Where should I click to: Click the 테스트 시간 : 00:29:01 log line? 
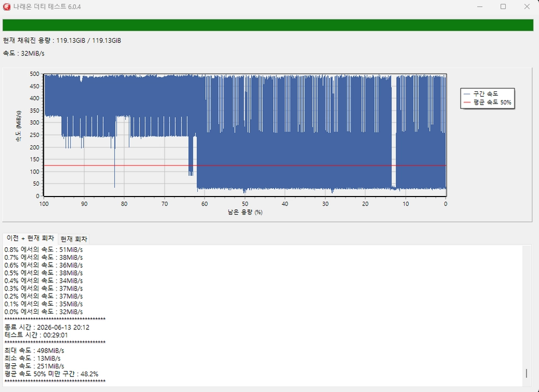point(36,335)
